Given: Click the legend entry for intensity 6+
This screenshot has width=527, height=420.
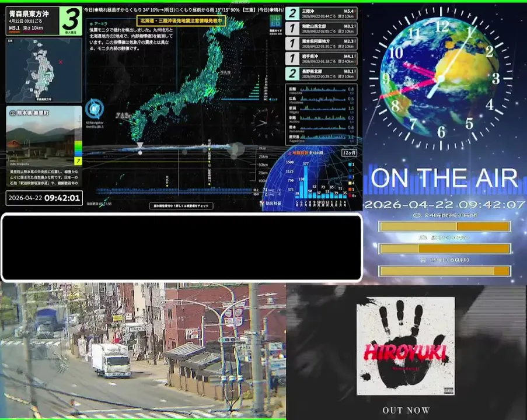Looking at the screenshot, I should coord(353,195).
